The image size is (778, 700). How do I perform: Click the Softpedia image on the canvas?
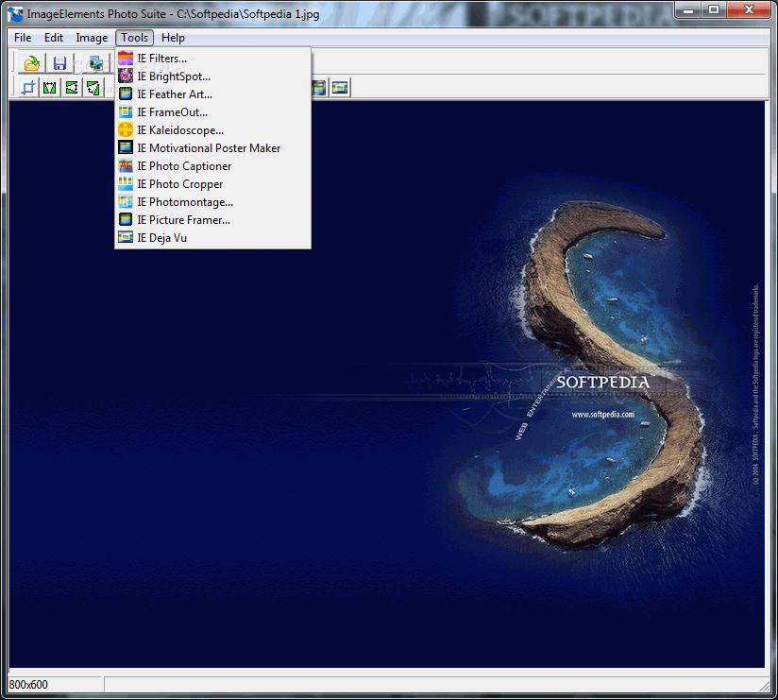386,384
